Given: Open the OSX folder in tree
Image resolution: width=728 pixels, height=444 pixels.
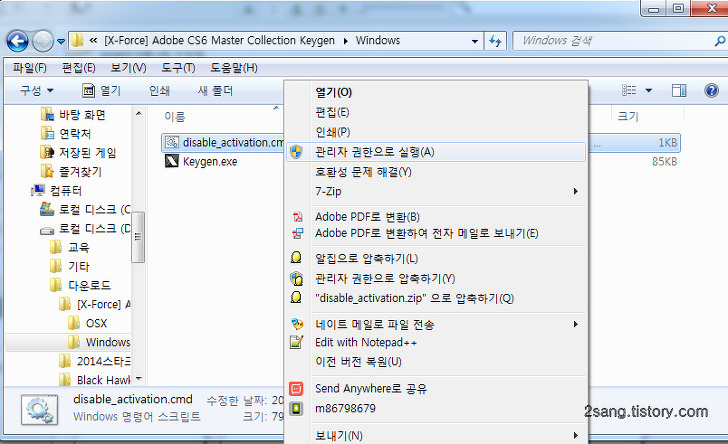Looking at the screenshot, I should [96, 323].
